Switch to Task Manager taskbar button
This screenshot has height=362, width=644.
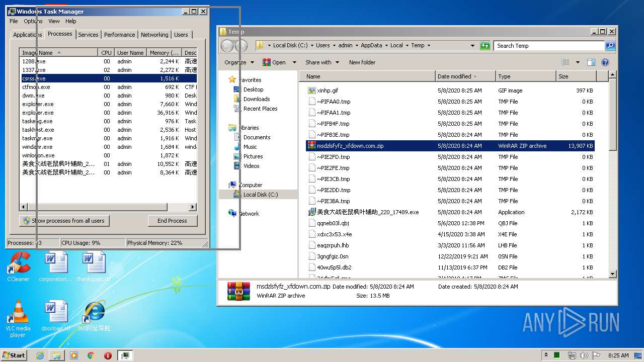[x=125, y=355]
